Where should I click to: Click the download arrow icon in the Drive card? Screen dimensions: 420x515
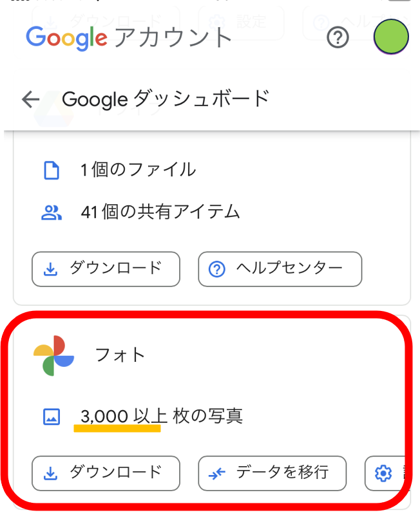50,269
